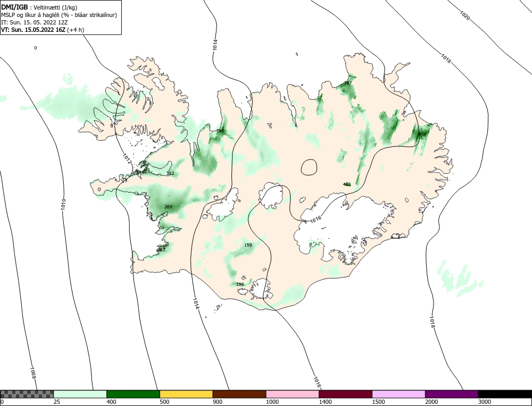
Task: Click the CAPE value label '467'
Action: pyautogui.click(x=421, y=134)
